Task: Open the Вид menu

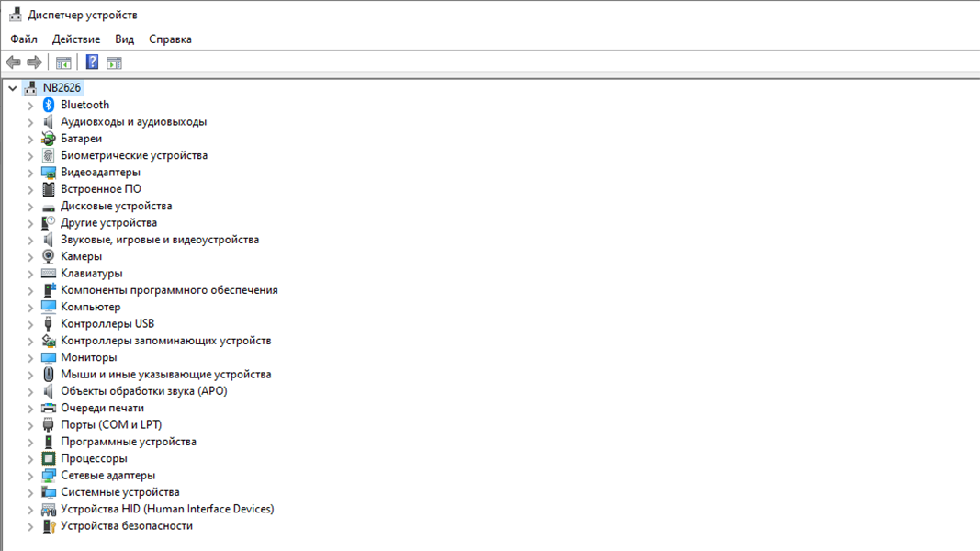Action: tap(125, 39)
